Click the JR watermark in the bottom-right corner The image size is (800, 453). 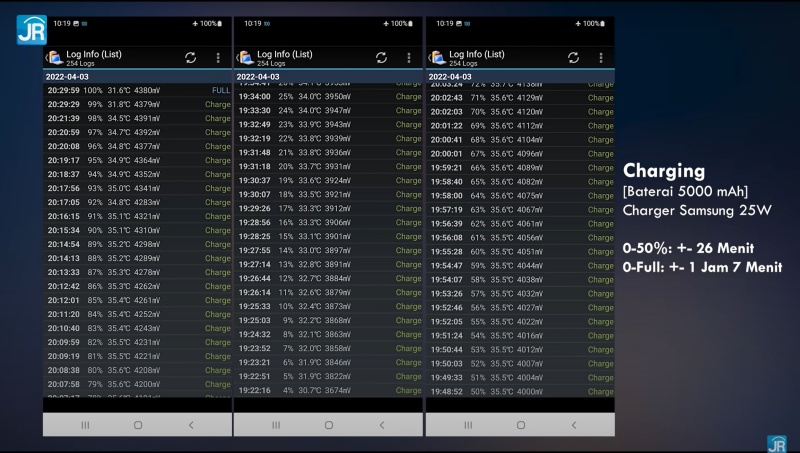(x=776, y=443)
